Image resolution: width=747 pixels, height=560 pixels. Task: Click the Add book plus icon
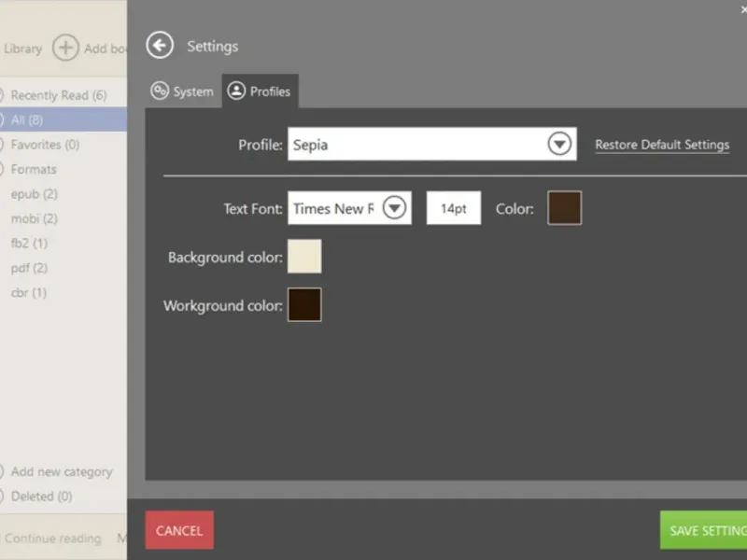coord(65,48)
